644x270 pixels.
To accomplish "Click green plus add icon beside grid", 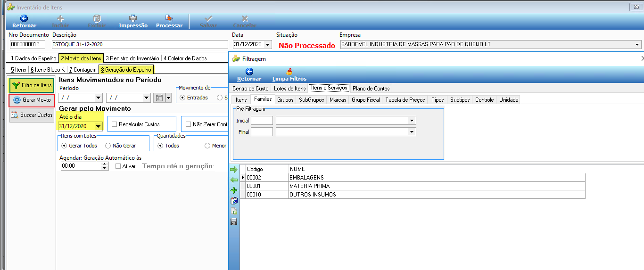I will click(234, 190).
